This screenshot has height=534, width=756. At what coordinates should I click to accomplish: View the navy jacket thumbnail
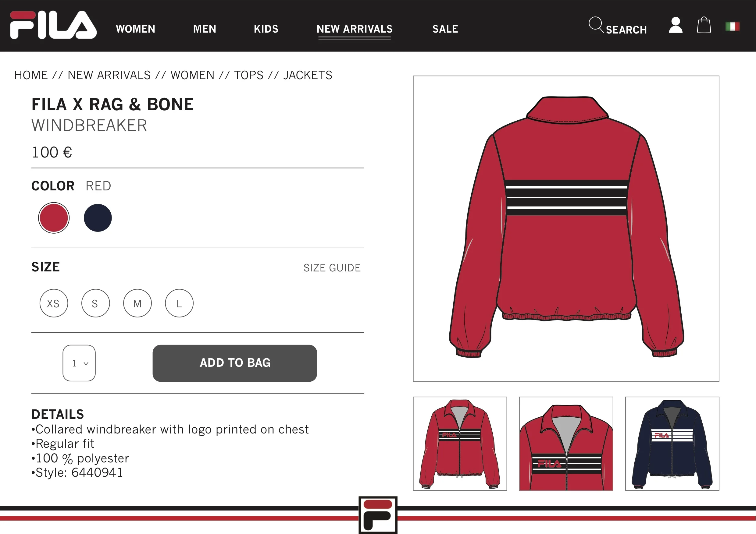(672, 444)
